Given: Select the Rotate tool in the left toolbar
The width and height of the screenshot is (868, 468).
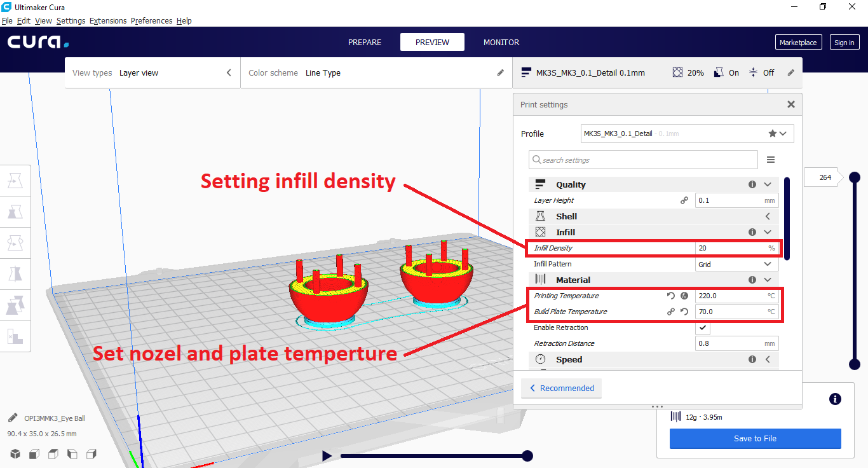Looking at the screenshot, I should click(15, 242).
